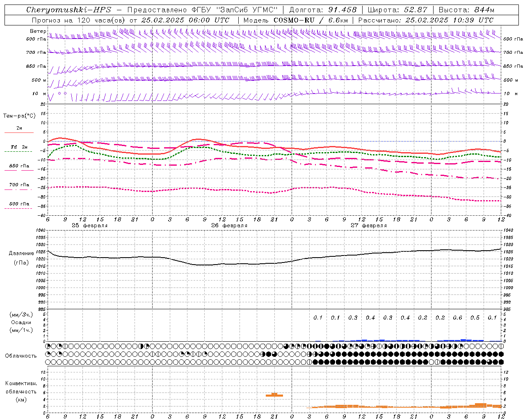The image size is (525, 420).
Task: Select the forecast start time 25.02.2025 06:00 UTC
Action: point(185,20)
